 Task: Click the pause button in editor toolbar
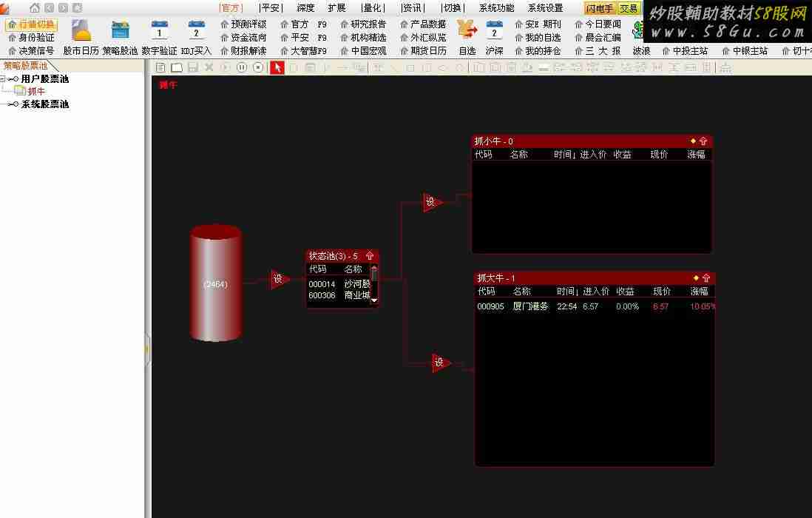coord(242,67)
